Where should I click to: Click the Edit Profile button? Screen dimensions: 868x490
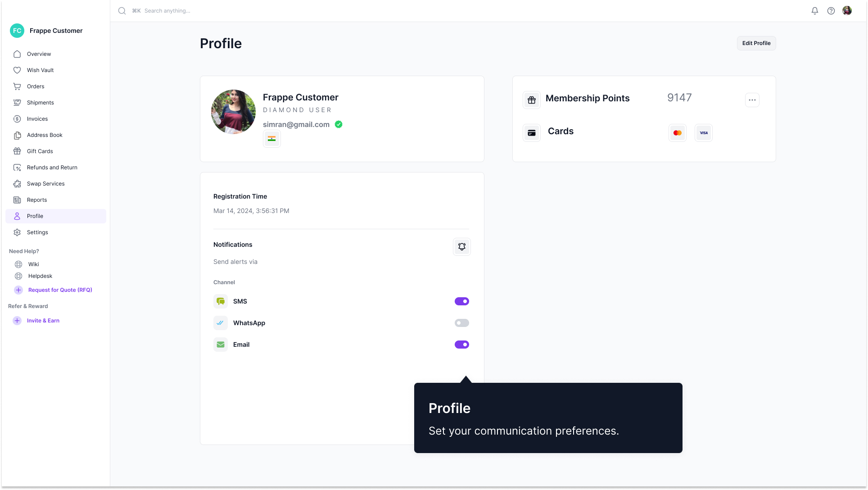click(x=756, y=43)
